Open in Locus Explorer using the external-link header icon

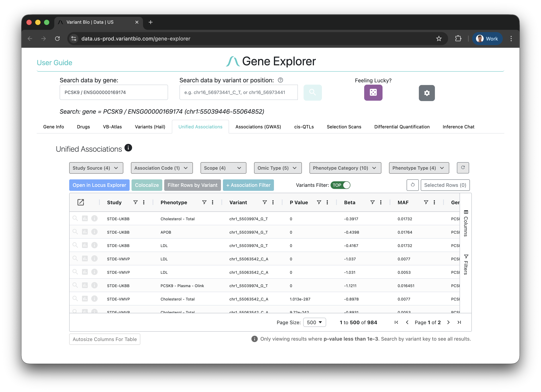[x=81, y=202]
